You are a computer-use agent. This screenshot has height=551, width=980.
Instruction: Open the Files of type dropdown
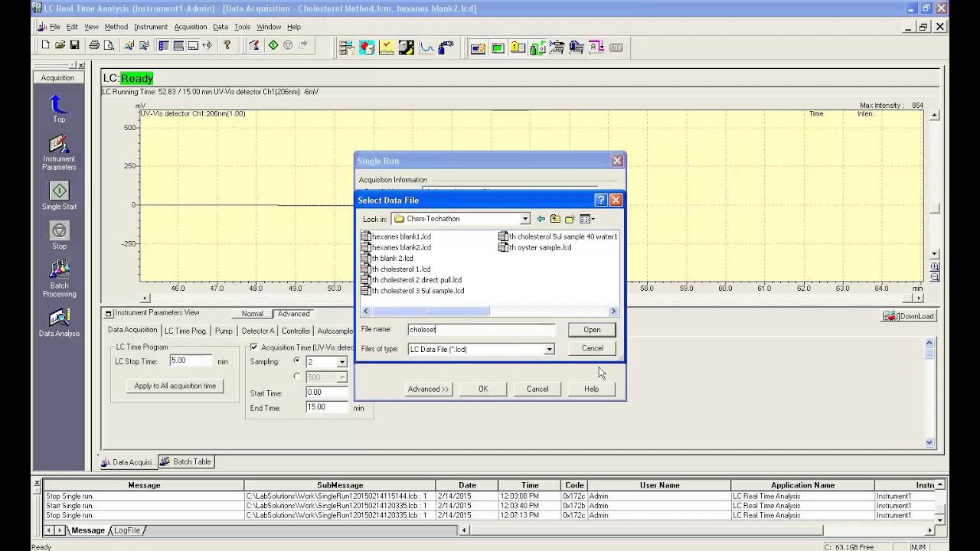point(549,349)
